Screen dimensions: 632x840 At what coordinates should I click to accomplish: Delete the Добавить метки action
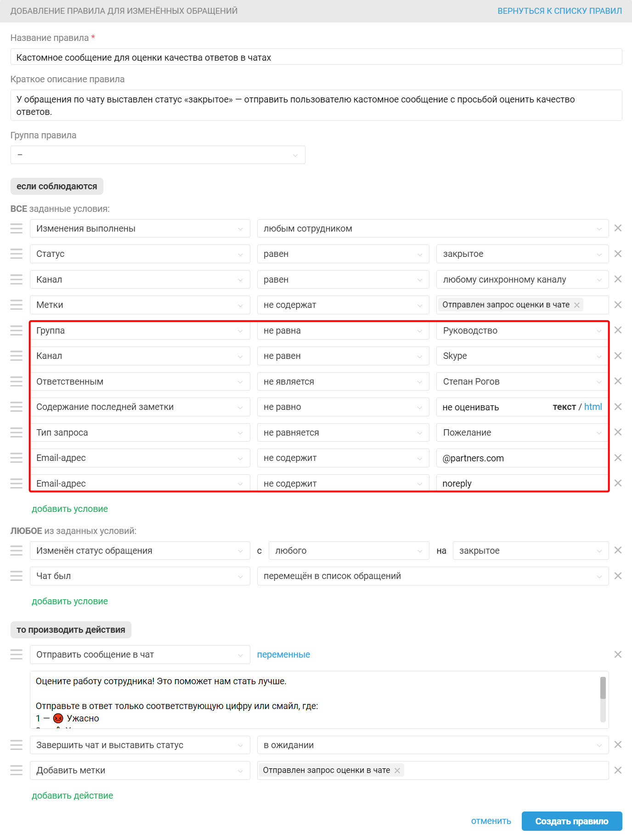[x=618, y=770]
